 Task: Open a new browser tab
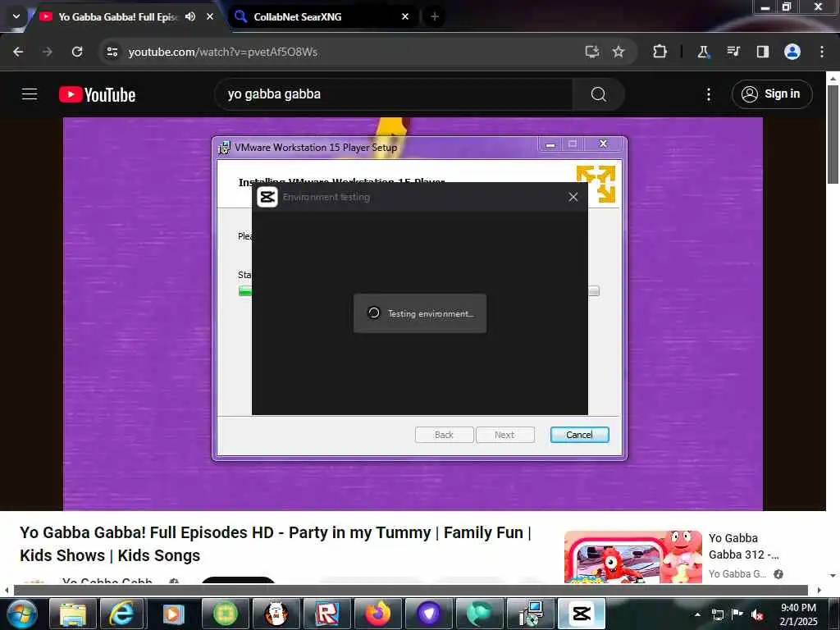pyautogui.click(x=435, y=16)
